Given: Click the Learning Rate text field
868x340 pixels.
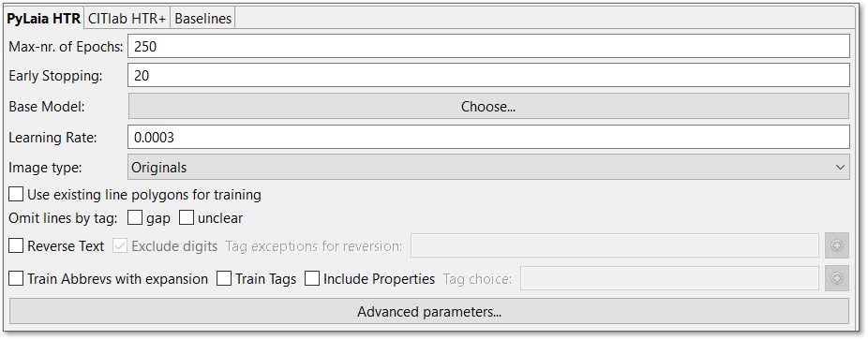Looking at the screenshot, I should point(488,137).
